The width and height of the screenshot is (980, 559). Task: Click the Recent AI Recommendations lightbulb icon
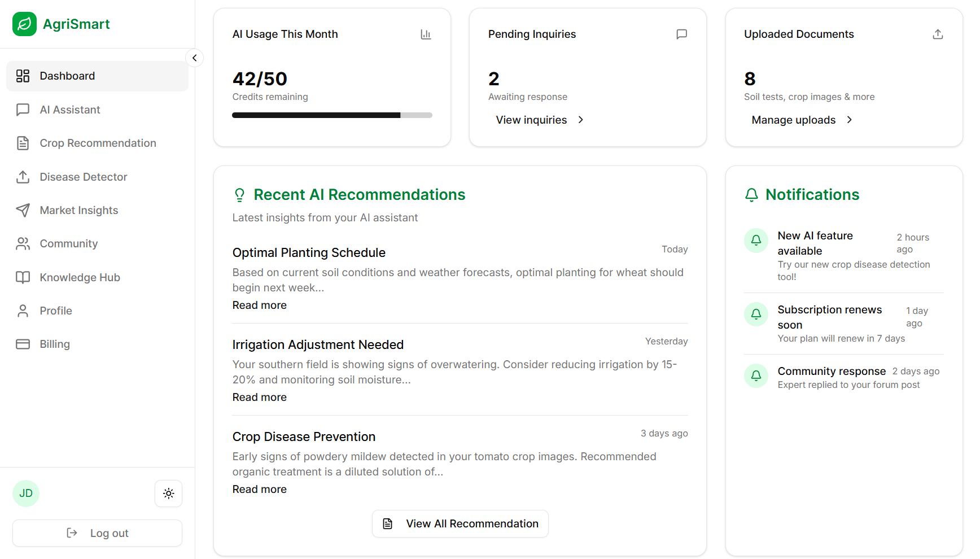pyautogui.click(x=239, y=195)
